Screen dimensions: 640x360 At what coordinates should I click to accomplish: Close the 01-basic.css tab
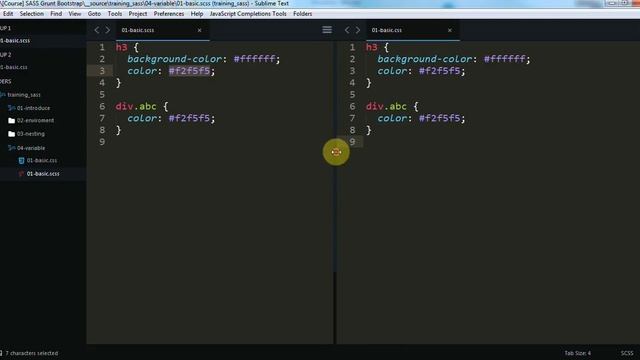coord(450,30)
